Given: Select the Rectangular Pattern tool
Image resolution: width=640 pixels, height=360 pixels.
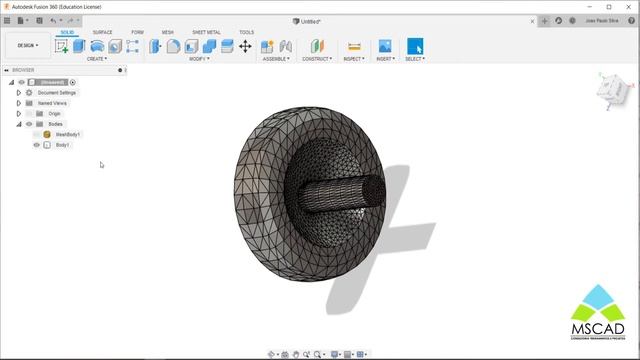Looking at the screenshot, I should [x=133, y=46].
